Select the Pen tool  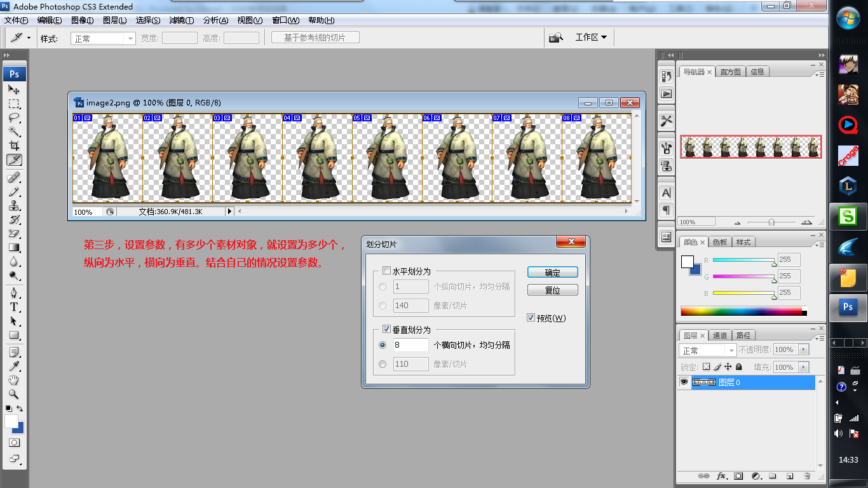coord(14,293)
